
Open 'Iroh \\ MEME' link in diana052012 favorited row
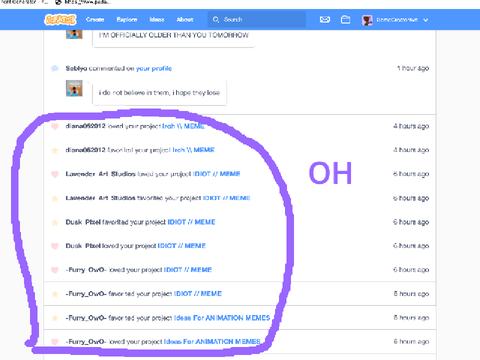pos(193,150)
